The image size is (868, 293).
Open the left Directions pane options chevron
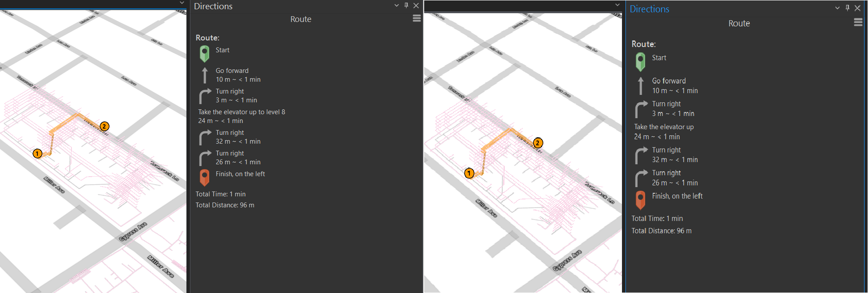[396, 5]
